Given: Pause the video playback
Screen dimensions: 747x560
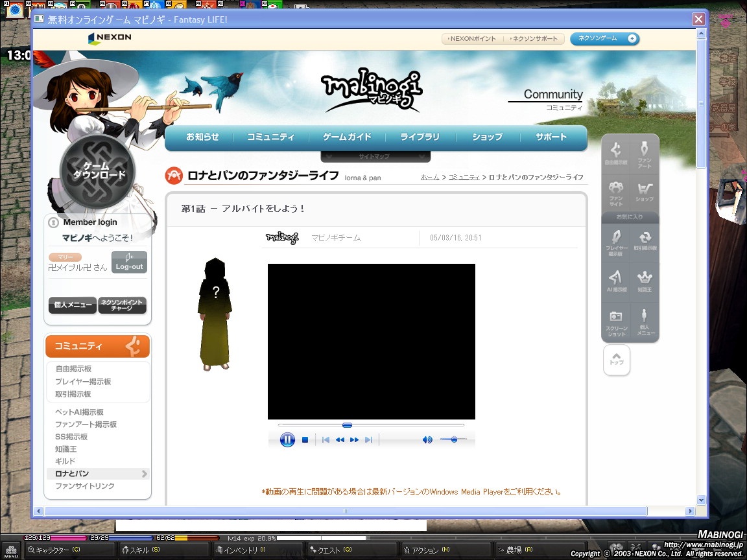Looking at the screenshot, I should tap(287, 440).
